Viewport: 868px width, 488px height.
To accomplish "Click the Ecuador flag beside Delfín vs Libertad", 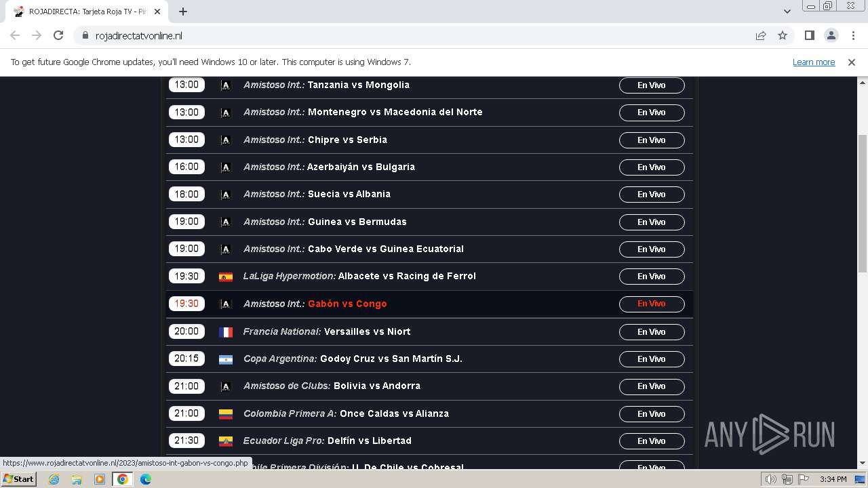I will 226,441.
